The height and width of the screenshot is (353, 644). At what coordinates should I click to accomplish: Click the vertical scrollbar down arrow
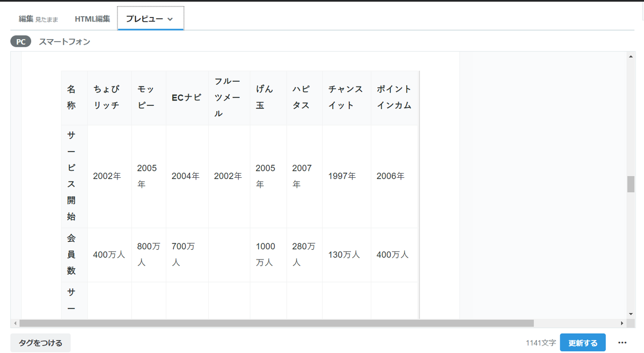click(x=631, y=314)
